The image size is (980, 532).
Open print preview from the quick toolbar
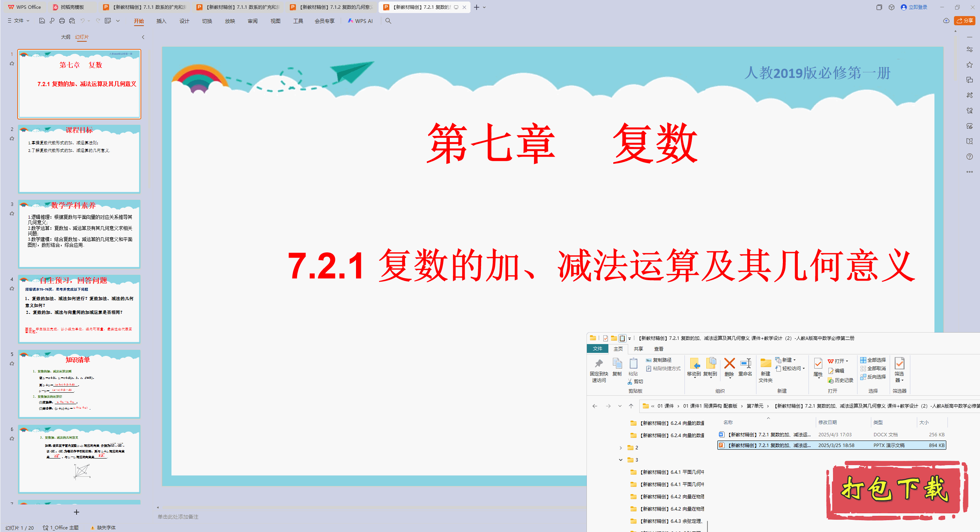click(x=72, y=21)
